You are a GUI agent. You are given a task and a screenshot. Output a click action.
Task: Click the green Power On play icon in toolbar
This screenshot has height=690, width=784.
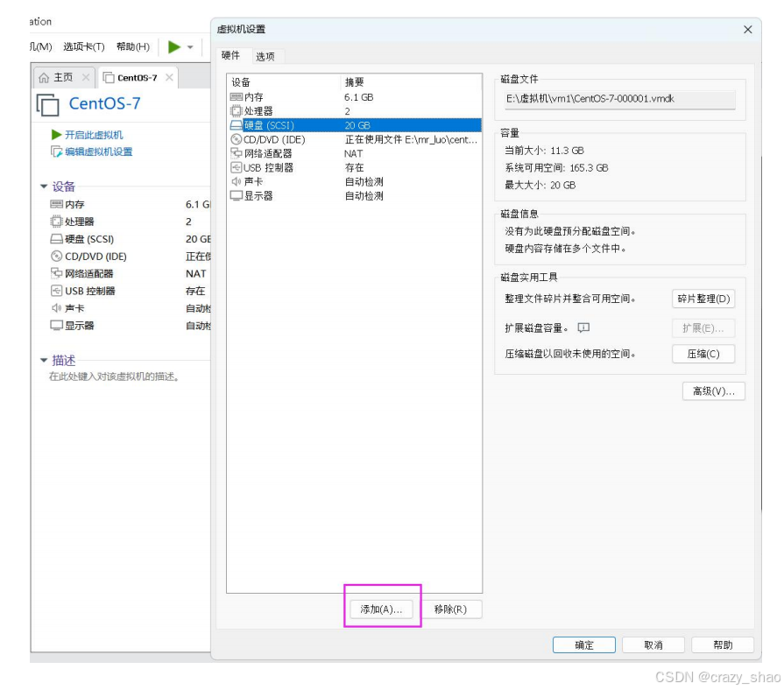click(x=173, y=47)
